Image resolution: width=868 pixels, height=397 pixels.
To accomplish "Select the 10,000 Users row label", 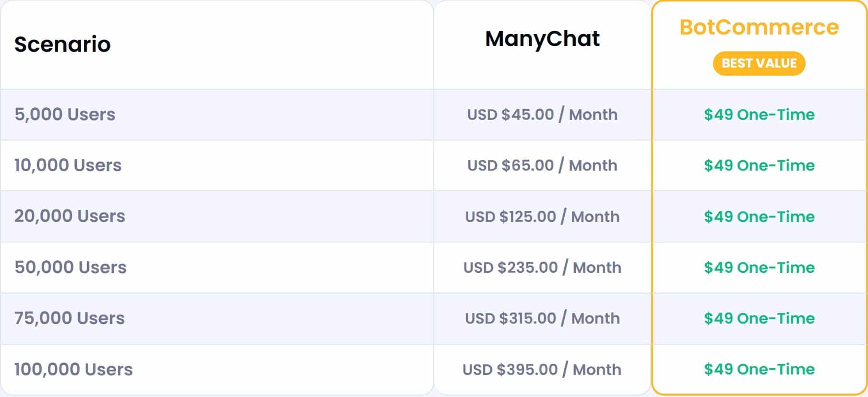I will (68, 165).
